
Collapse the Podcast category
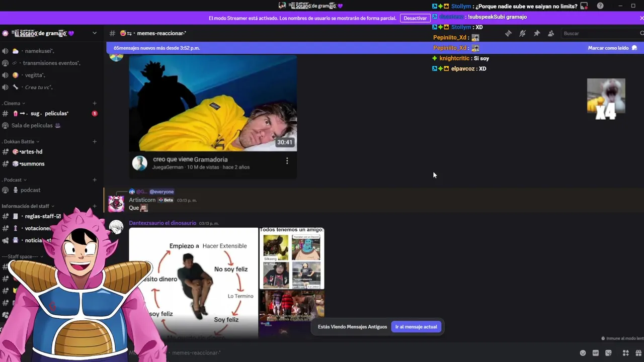point(15,179)
